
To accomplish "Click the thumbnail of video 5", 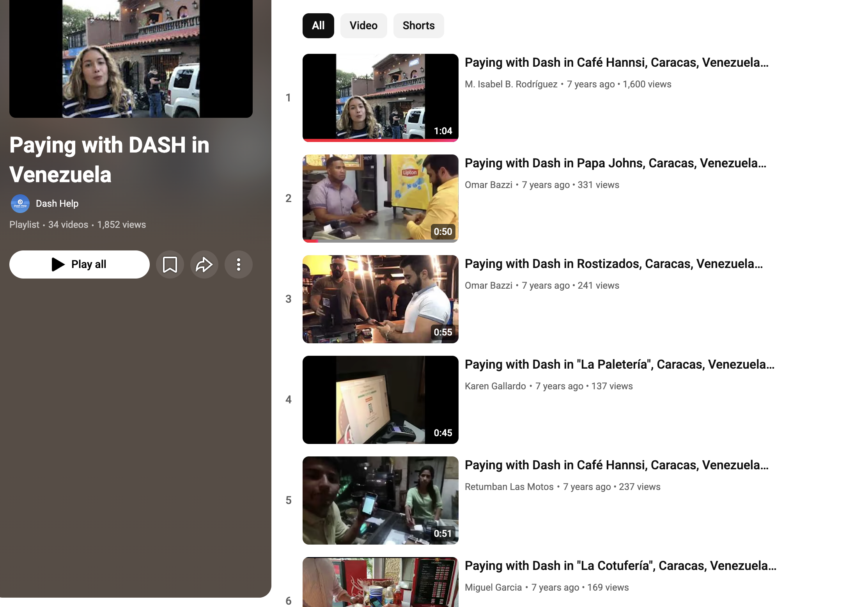I will pyautogui.click(x=380, y=501).
